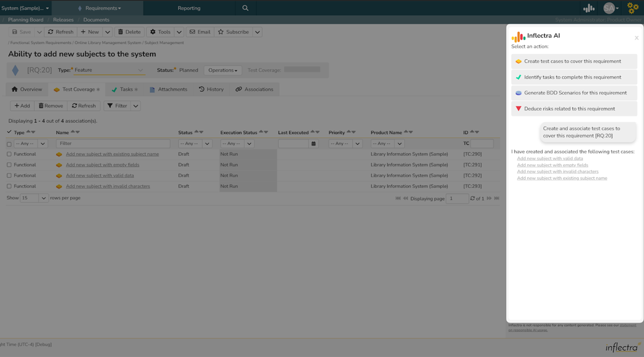Click the Name filter text field

113,143
